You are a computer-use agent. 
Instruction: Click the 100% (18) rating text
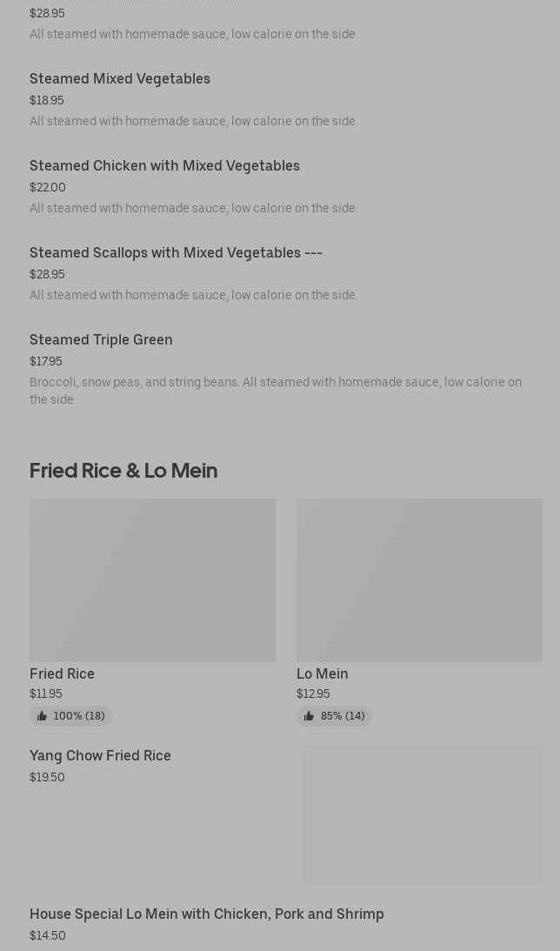pyautogui.click(x=79, y=716)
